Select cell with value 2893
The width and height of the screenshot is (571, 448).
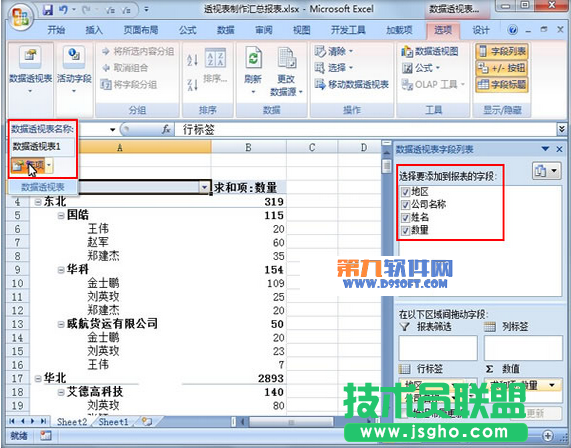pos(248,378)
